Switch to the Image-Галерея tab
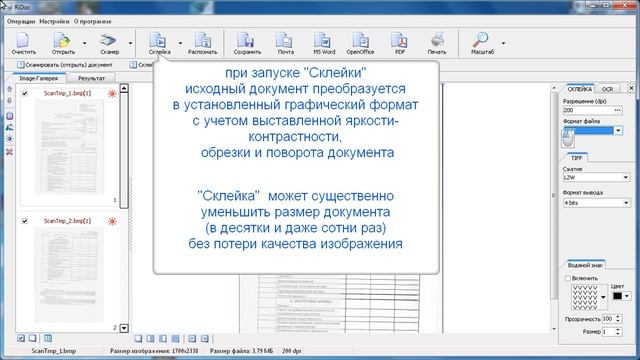640x360 pixels. click(x=39, y=78)
